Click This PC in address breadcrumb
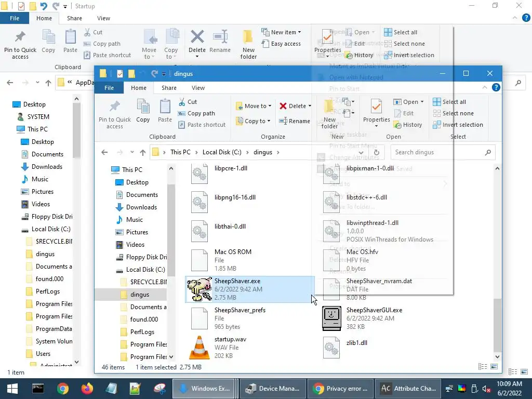Viewport: 532px width, 399px height. point(180,152)
